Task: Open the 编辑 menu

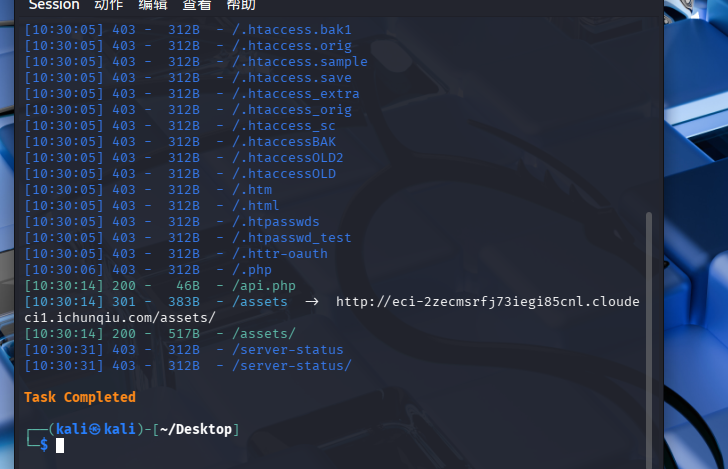Action: 153,5
